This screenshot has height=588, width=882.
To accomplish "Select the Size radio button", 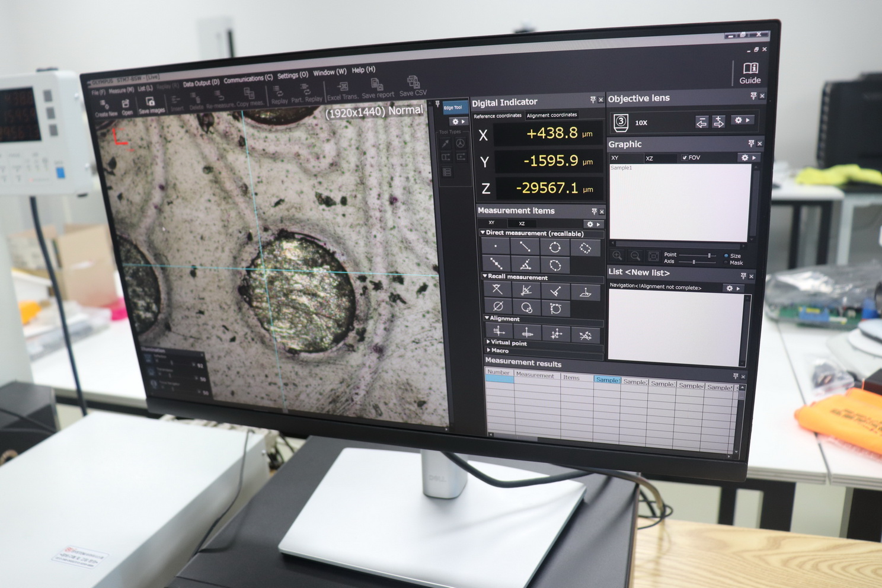I will coord(726,255).
